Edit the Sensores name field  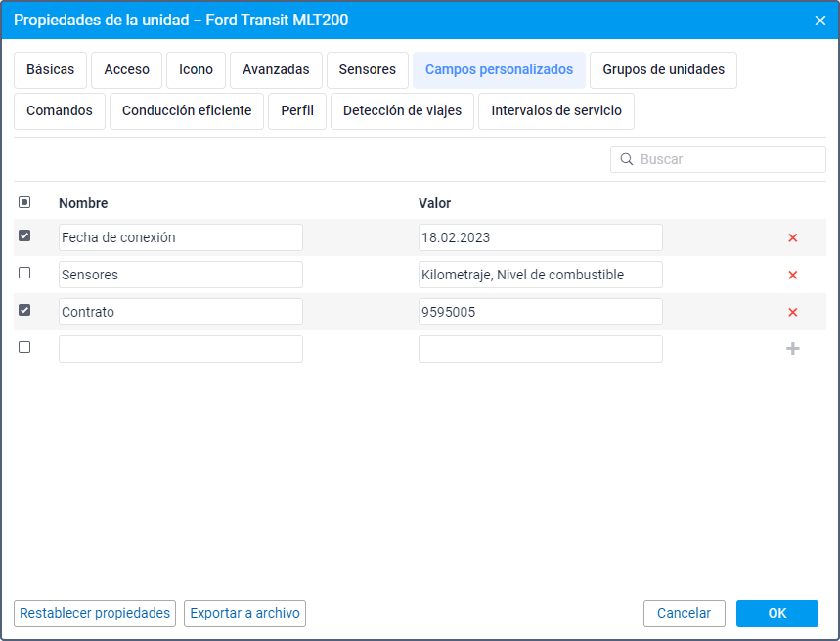pos(181,275)
